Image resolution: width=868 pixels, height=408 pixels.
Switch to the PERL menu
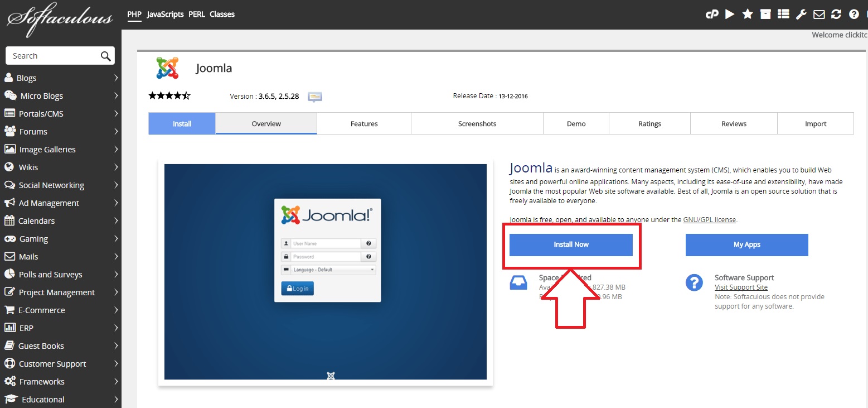point(197,15)
